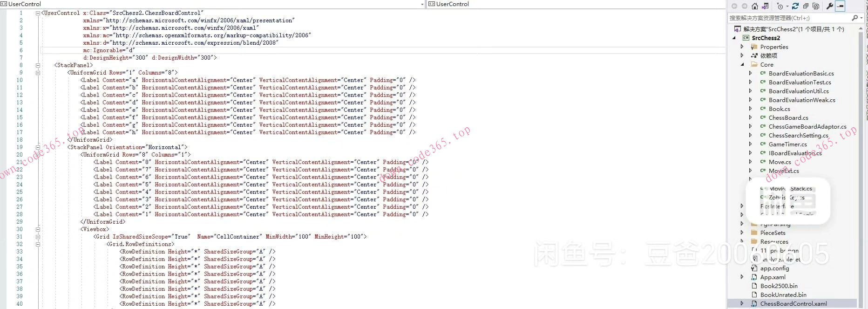Click the 依赖项 dependencies icon
Screen dimensions: 868x309
[x=754, y=55]
